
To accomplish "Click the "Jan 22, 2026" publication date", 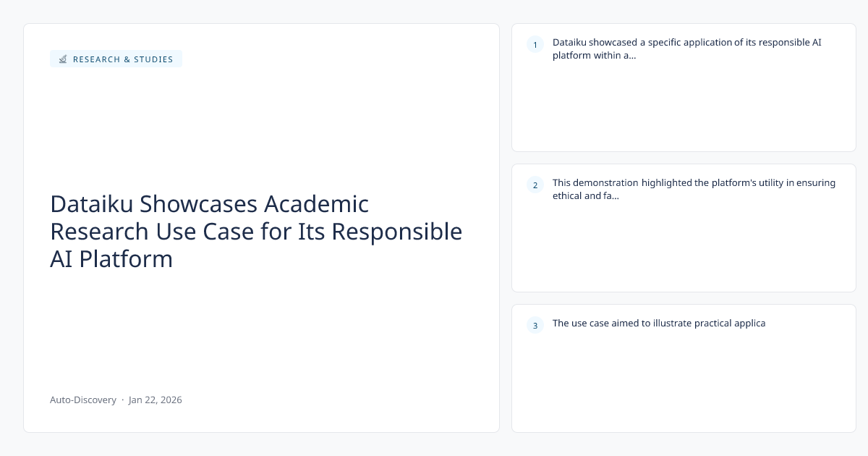I will [156, 400].
